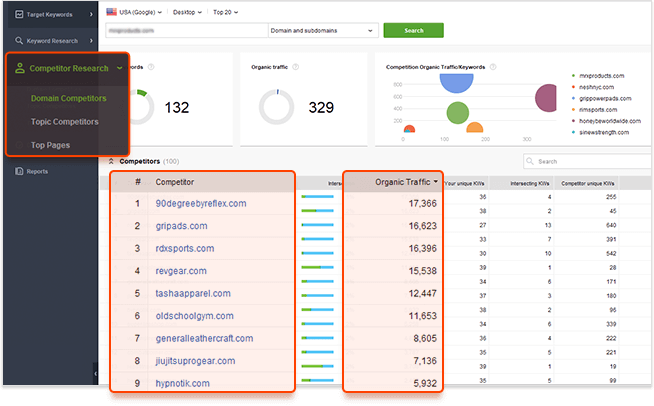Open the USA (Google) search engine dropdown
Screen dimensions: 654x406
coord(140,12)
